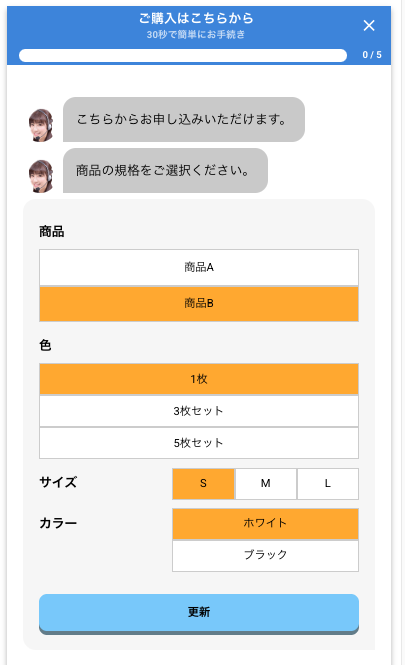Click the 商品の規格をご選択ください message bubble
Viewport: 405px width, 665px height.
tap(165, 170)
